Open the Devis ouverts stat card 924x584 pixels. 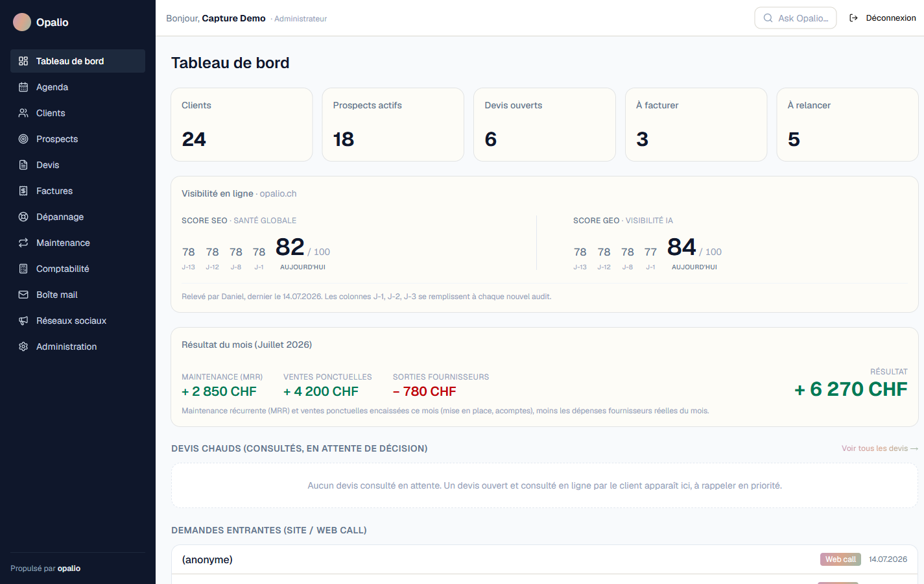click(x=545, y=125)
